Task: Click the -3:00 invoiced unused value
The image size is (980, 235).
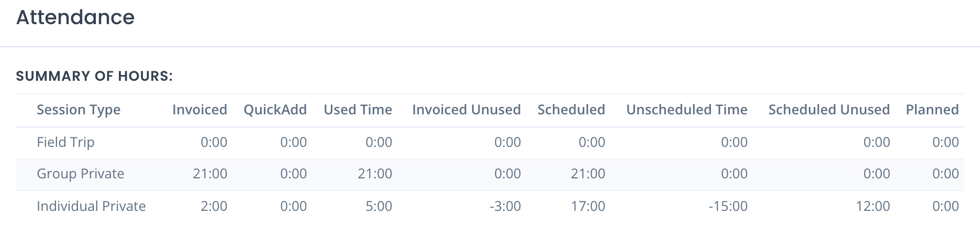Action: point(505,206)
